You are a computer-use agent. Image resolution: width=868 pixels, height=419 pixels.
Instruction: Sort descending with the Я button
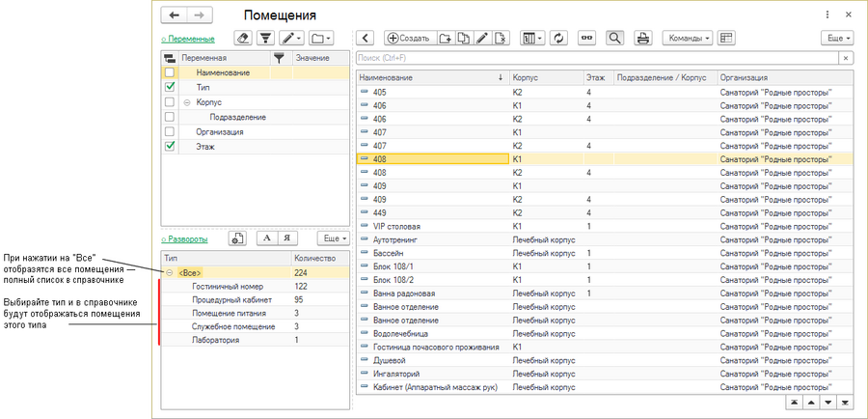(287, 238)
